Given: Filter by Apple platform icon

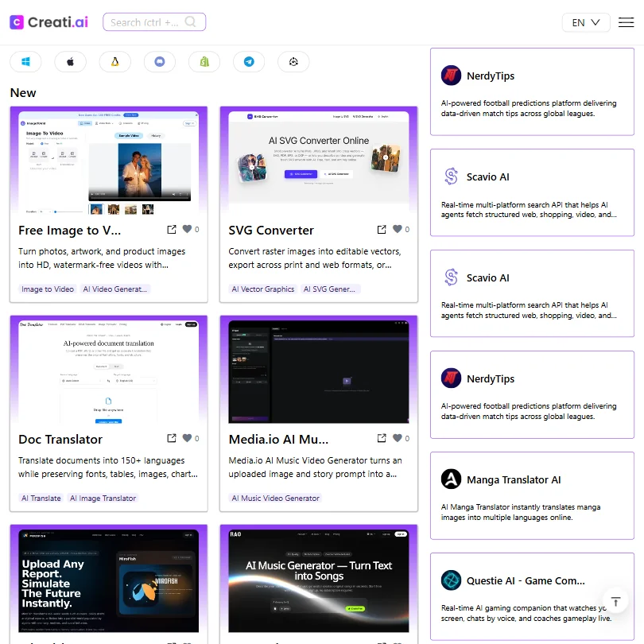Looking at the screenshot, I should 70,62.
